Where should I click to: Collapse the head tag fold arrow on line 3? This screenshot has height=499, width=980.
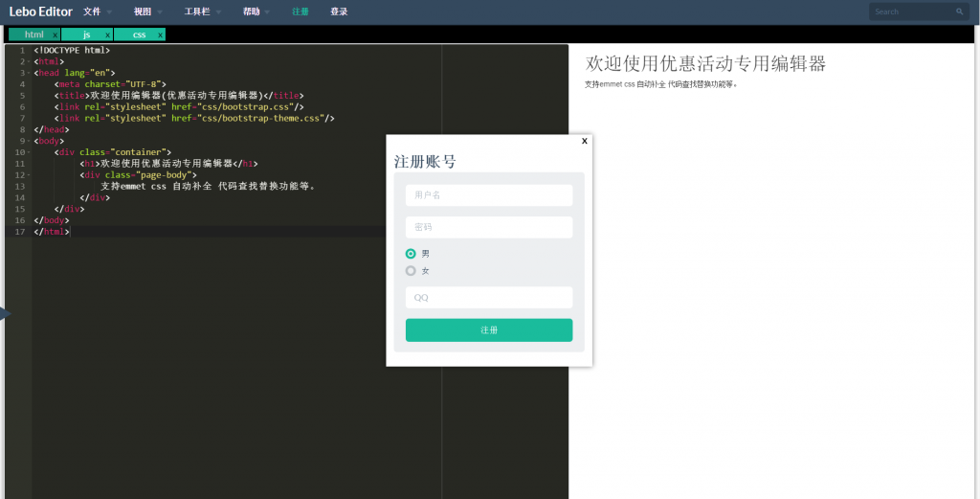(x=29, y=72)
